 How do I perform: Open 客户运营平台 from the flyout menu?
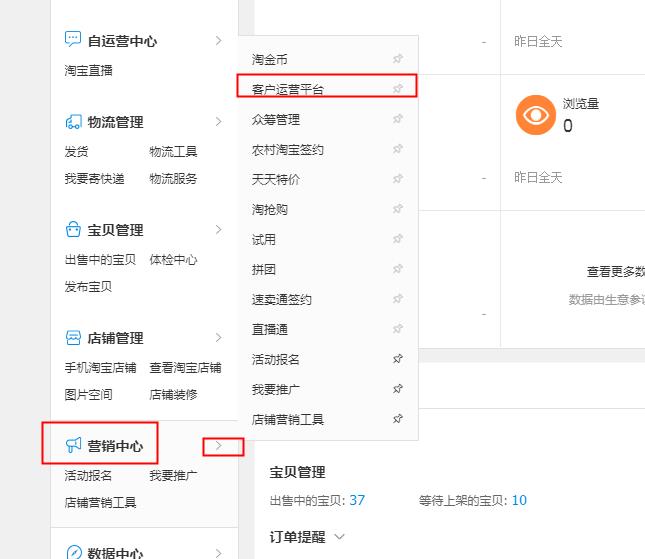288,89
